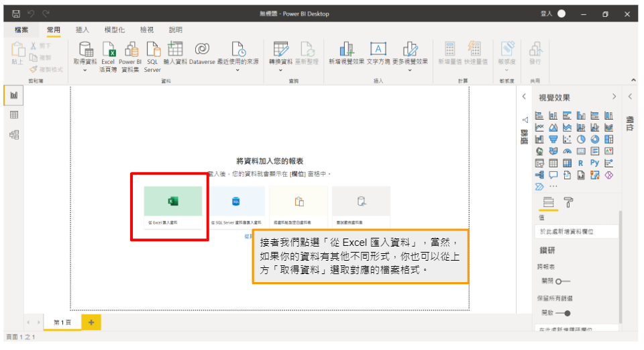The height and width of the screenshot is (350, 644).
Task: Select the pie chart visual
Action: (581, 140)
